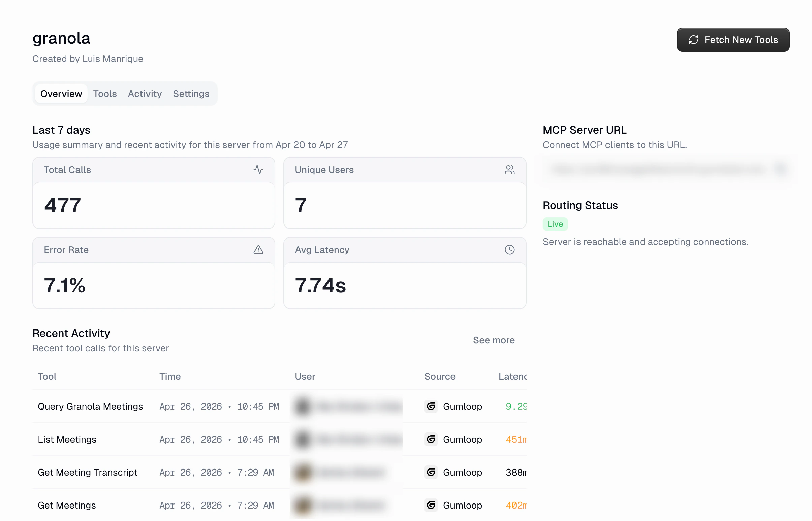
Task: Open See more recent activity
Action: click(x=494, y=340)
